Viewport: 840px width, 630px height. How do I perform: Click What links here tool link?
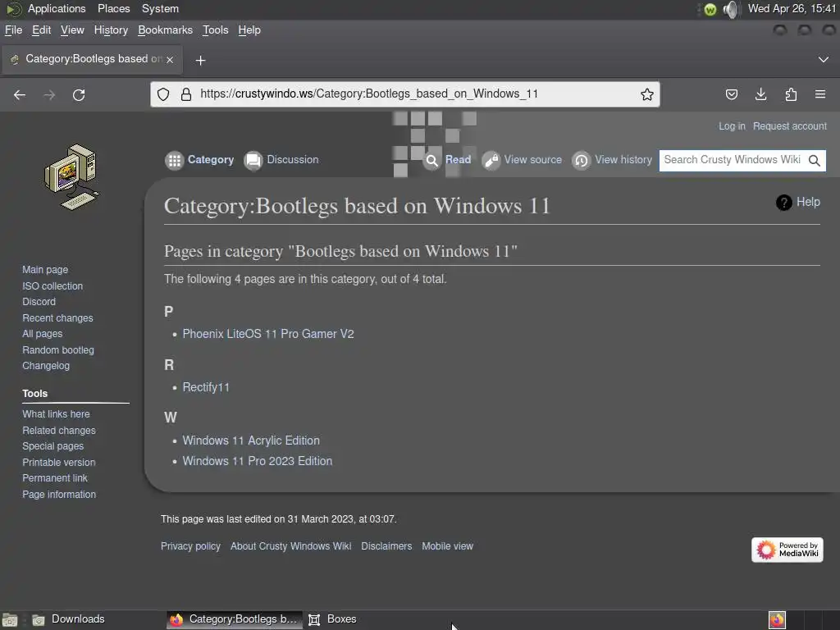(x=57, y=414)
